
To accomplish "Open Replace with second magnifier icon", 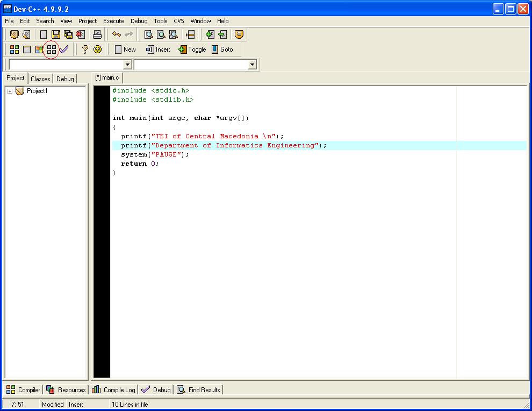I will click(161, 34).
